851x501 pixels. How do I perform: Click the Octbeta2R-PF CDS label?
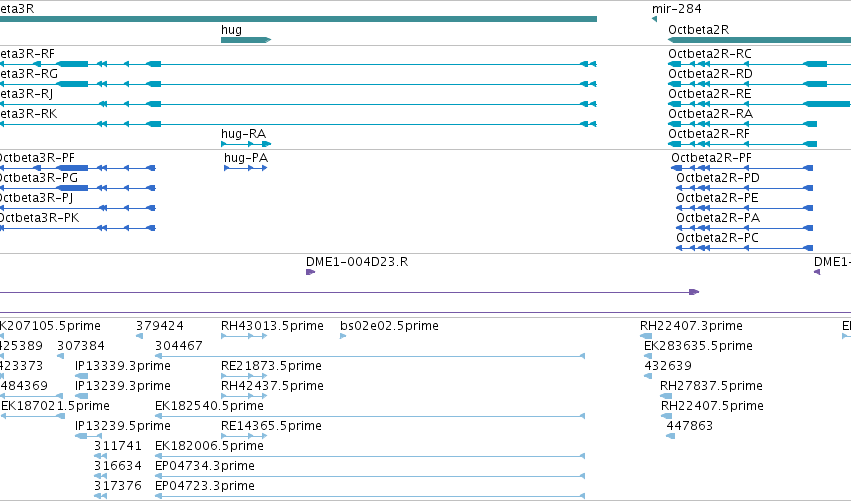[712, 158]
